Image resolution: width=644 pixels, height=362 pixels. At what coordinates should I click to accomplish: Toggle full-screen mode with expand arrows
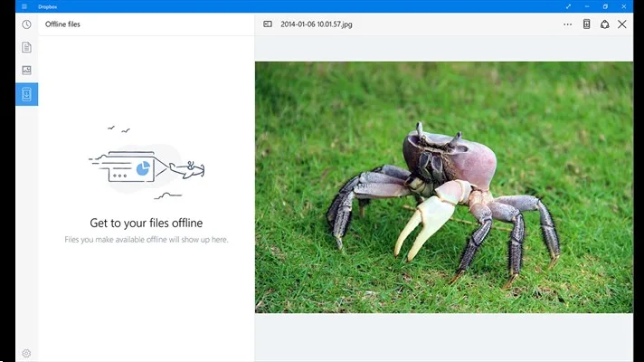click(x=568, y=6)
